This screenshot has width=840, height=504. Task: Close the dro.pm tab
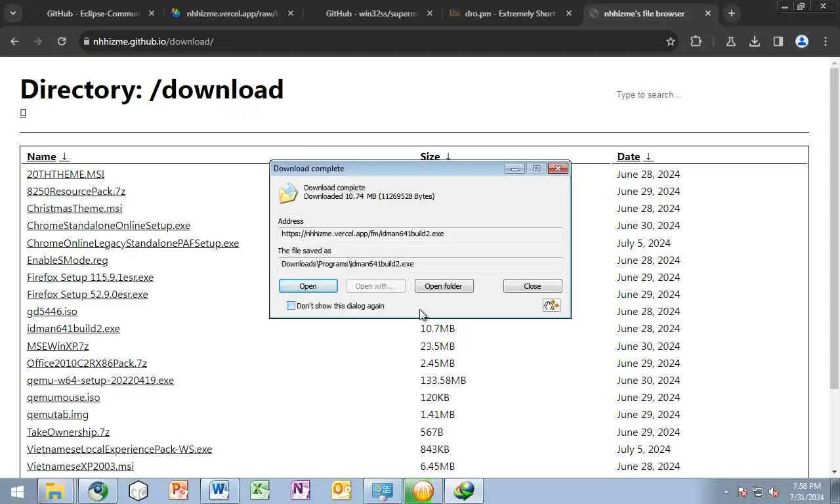pos(569,13)
